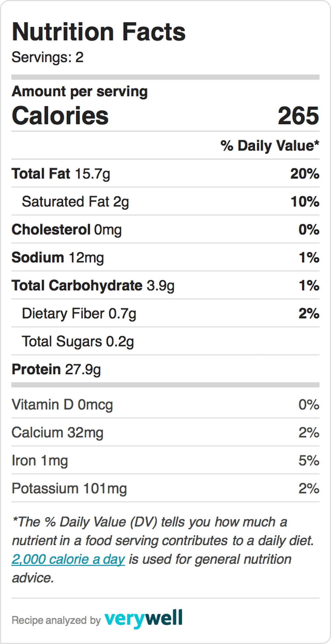Screen dimensions: 331x644
Task: Click the % Daily Value* header
Action: pyautogui.click(x=270, y=145)
